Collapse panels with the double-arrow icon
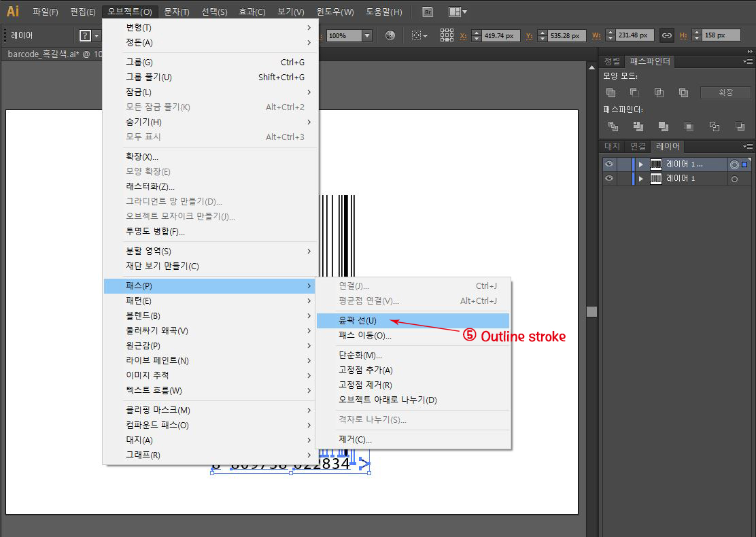The height and width of the screenshot is (537, 756). (750, 51)
